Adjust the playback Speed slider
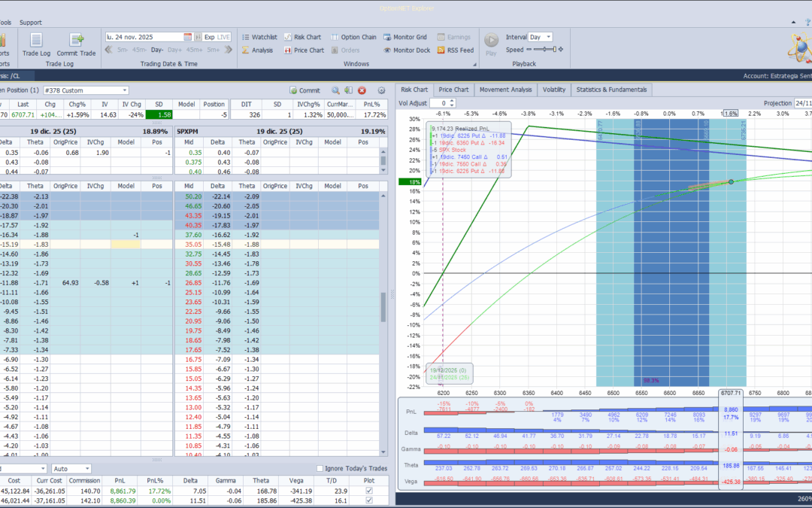 click(x=545, y=49)
